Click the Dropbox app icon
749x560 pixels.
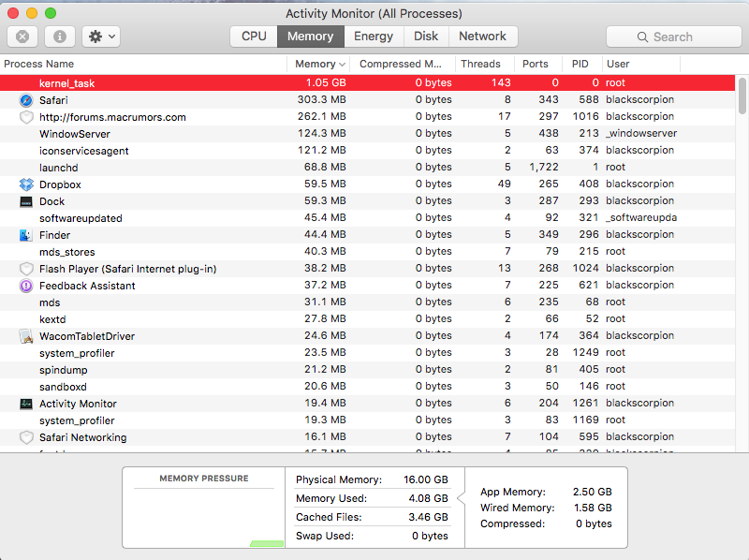coord(26,184)
